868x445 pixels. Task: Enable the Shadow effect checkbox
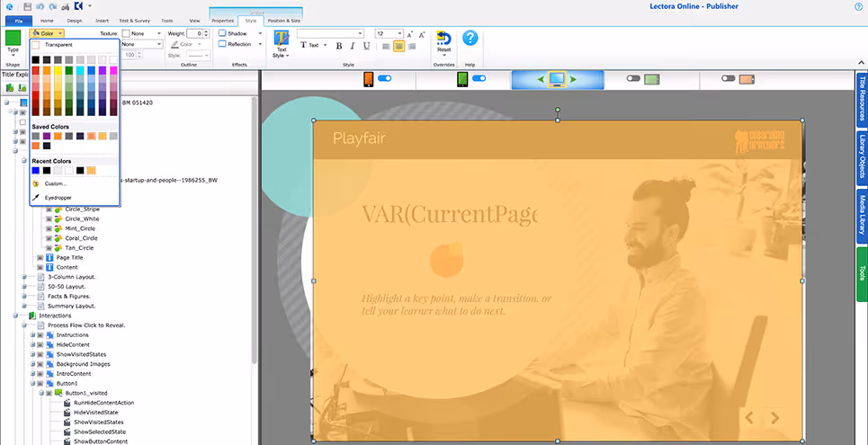point(222,34)
